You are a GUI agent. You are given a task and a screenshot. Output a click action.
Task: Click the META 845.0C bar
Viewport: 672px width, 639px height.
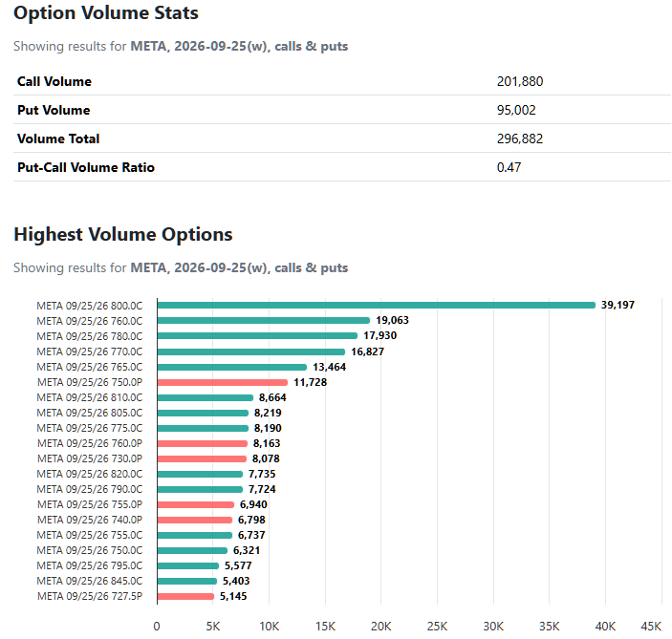click(187, 581)
